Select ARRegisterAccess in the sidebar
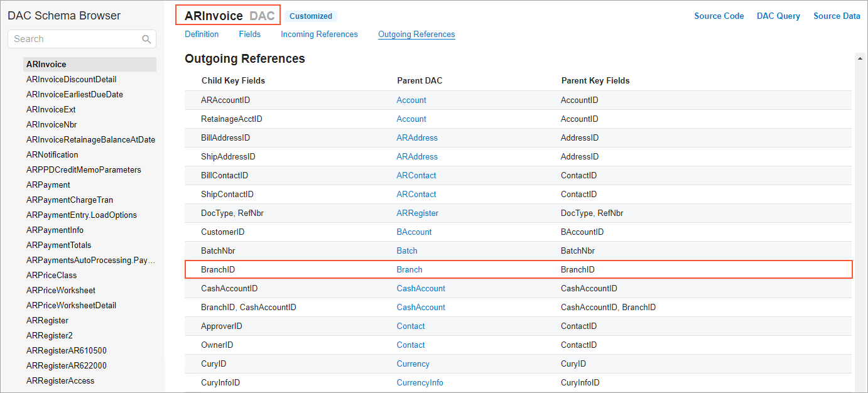Image resolution: width=868 pixels, height=393 pixels. click(x=60, y=380)
